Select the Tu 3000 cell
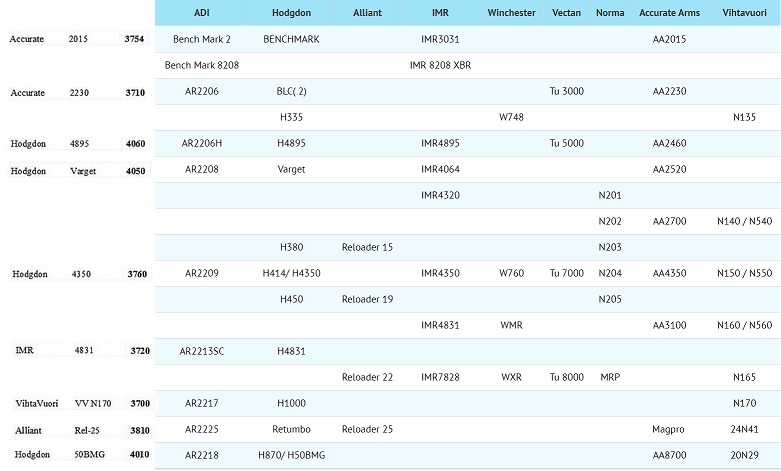The image size is (781, 471). pyautogui.click(x=566, y=91)
